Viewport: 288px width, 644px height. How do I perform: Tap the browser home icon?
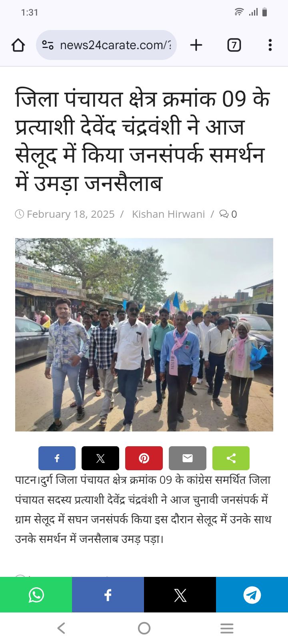18,45
